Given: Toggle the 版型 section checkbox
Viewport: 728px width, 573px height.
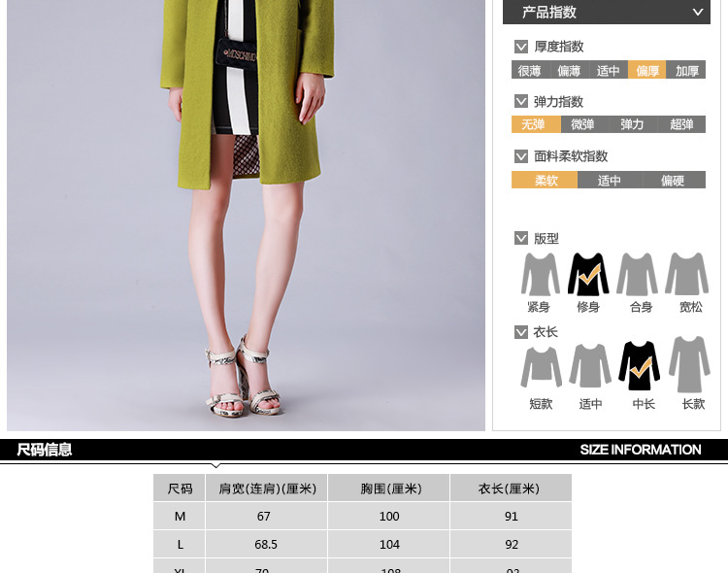Looking at the screenshot, I should point(521,239).
